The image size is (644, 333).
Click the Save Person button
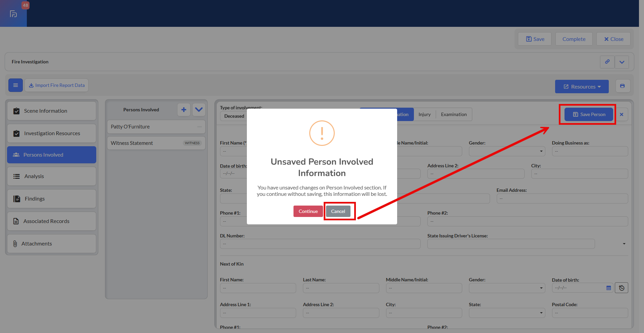[x=589, y=115]
